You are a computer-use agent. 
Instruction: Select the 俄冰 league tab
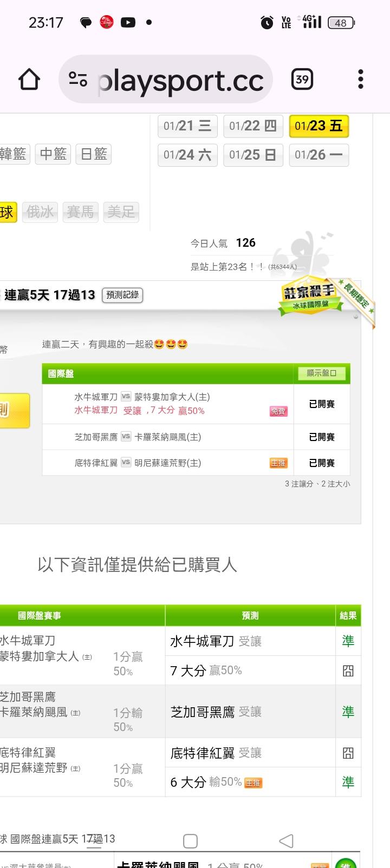click(40, 212)
